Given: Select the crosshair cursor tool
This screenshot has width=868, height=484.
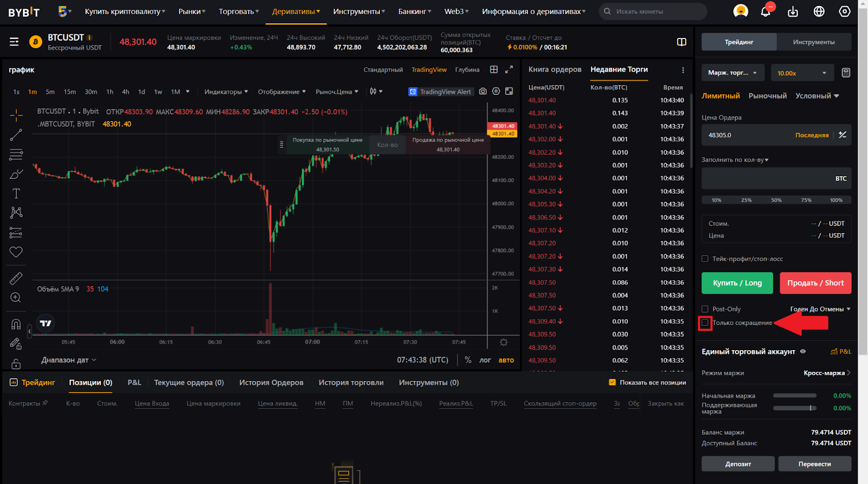Looking at the screenshot, I should tap(16, 115).
